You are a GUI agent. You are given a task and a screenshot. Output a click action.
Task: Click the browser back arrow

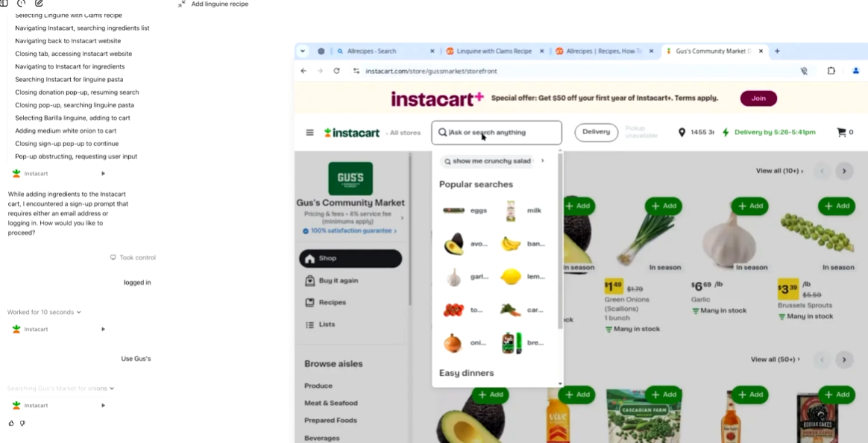(x=304, y=71)
